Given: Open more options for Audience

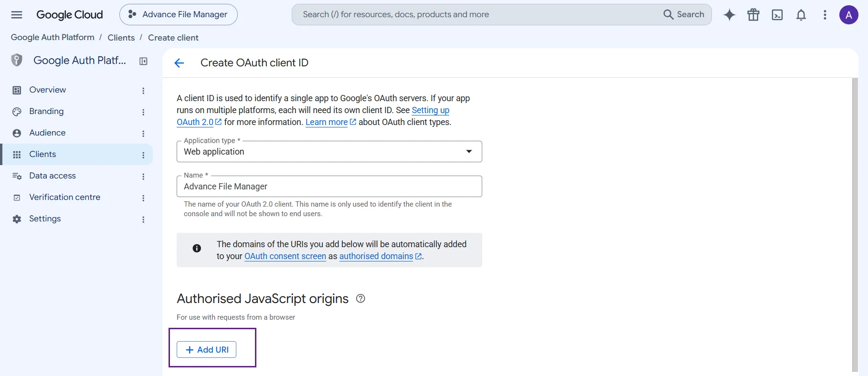Looking at the screenshot, I should pyautogui.click(x=143, y=134).
